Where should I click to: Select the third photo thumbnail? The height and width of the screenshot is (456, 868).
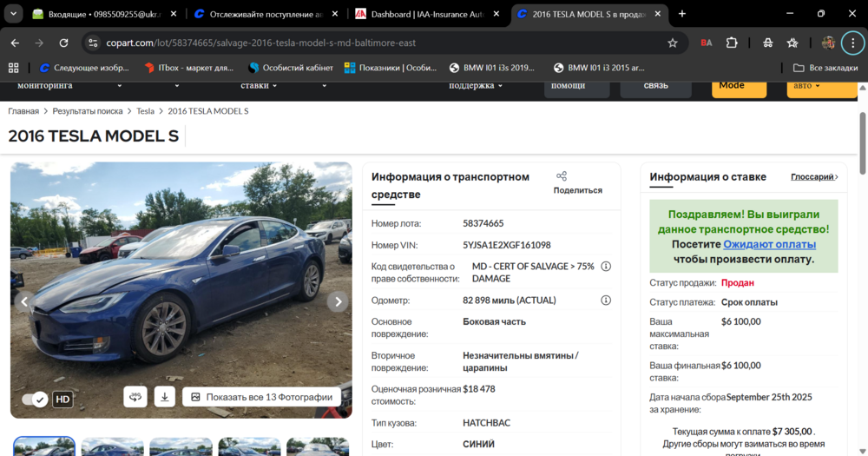click(x=181, y=446)
